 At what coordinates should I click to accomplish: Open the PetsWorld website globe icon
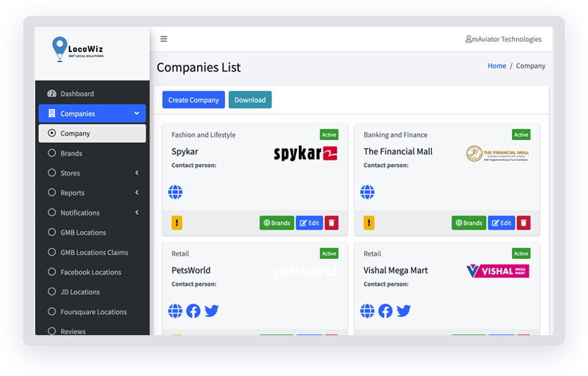click(x=175, y=311)
